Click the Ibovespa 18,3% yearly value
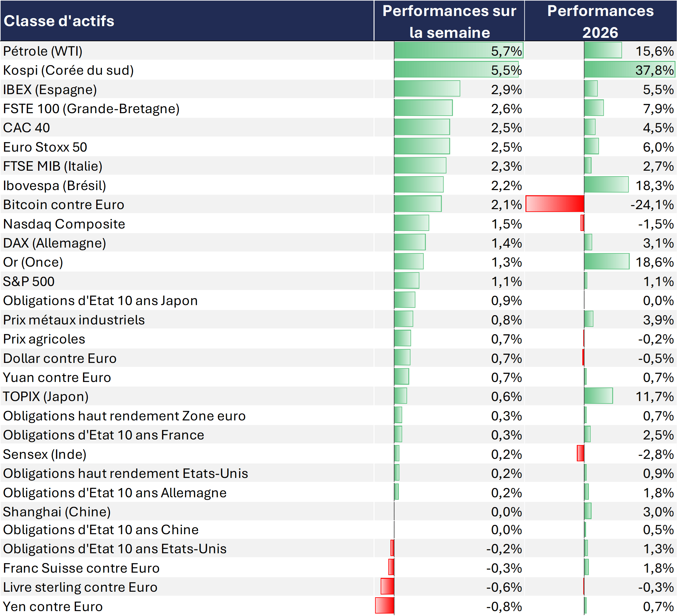This screenshot has width=677, height=616. [654, 185]
